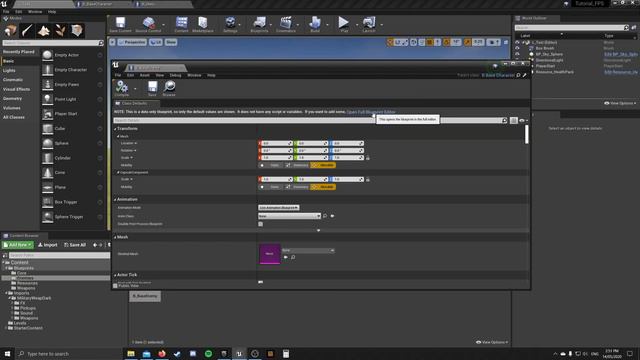This screenshot has height=360, width=640.
Task: Click Save All in Content Browser
Action: tap(75, 244)
